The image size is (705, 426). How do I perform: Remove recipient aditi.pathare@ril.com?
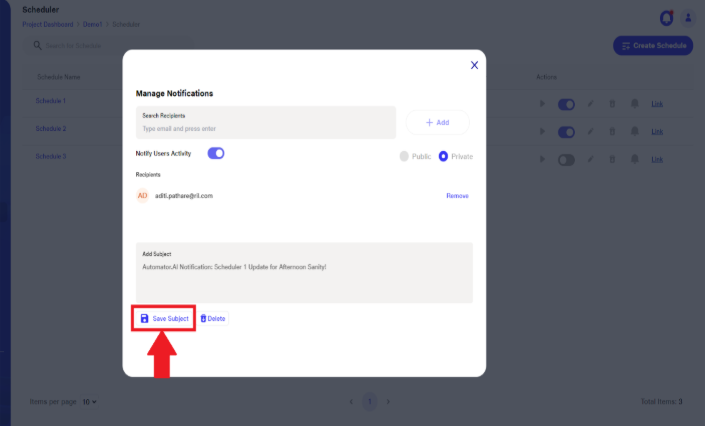(x=457, y=196)
